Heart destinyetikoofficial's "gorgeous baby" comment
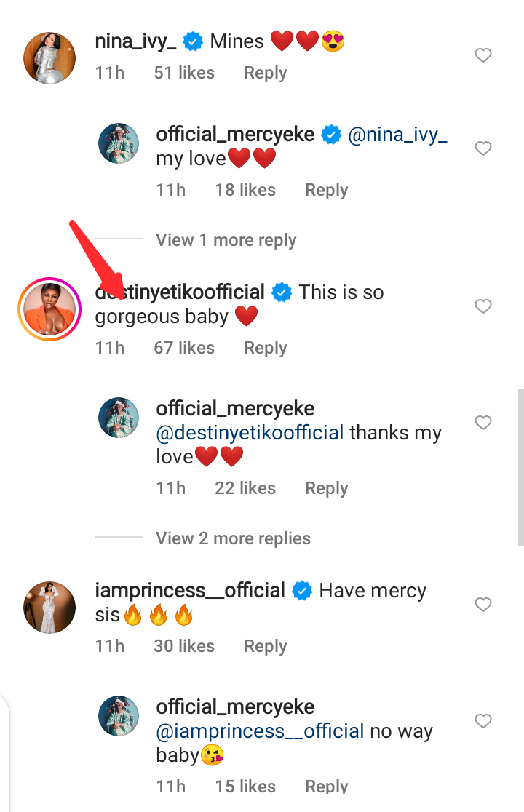Image resolution: width=524 pixels, height=812 pixels. pyautogui.click(x=483, y=307)
